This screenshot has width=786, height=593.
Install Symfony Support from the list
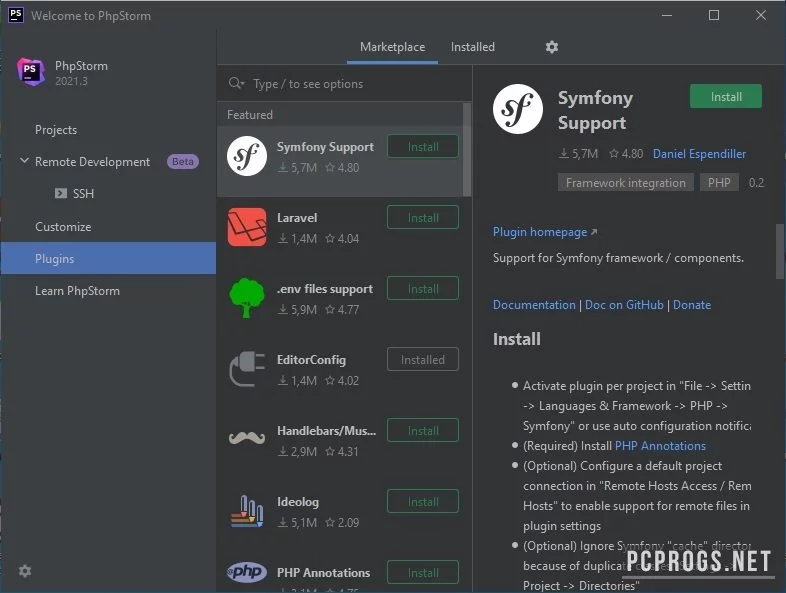click(x=423, y=146)
